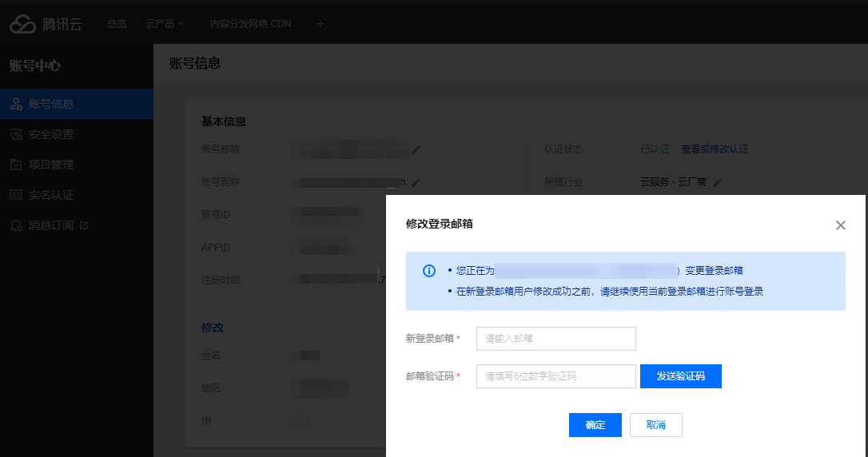This screenshot has height=457, width=868.
Task: Click the 发送验证码 button
Action: click(x=680, y=376)
